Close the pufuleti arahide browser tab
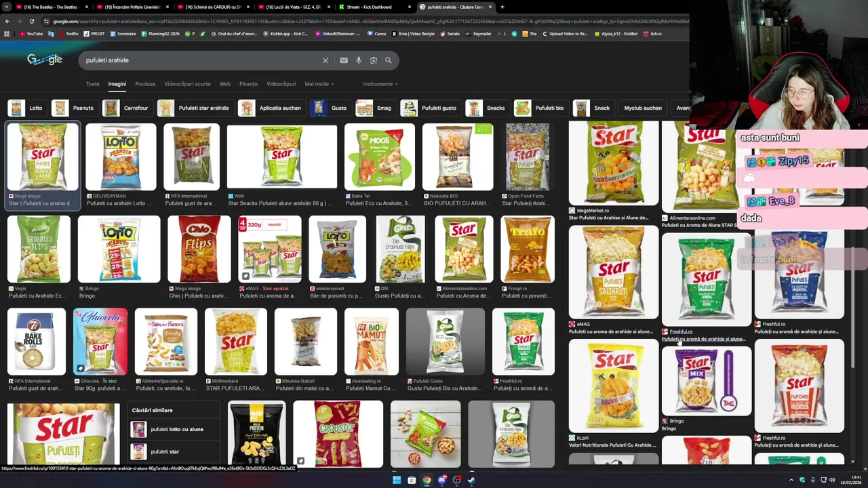Image resolution: width=868 pixels, height=488 pixels. click(x=490, y=7)
